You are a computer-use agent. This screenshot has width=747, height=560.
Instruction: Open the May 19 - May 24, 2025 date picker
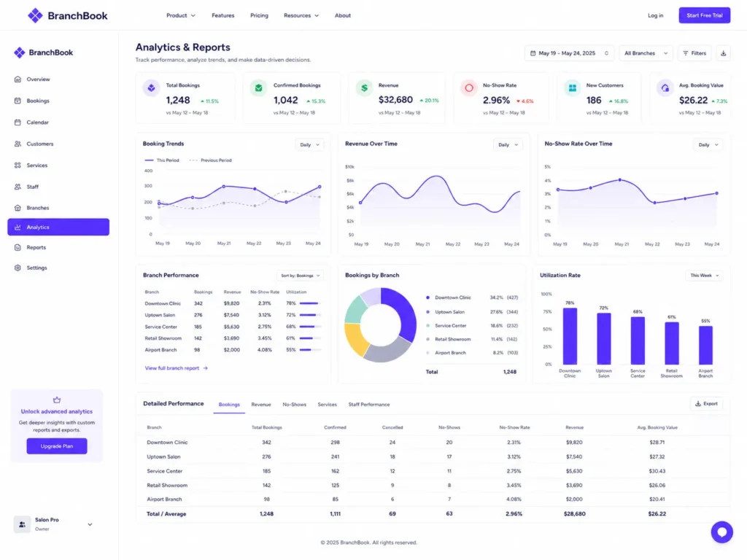click(x=569, y=53)
